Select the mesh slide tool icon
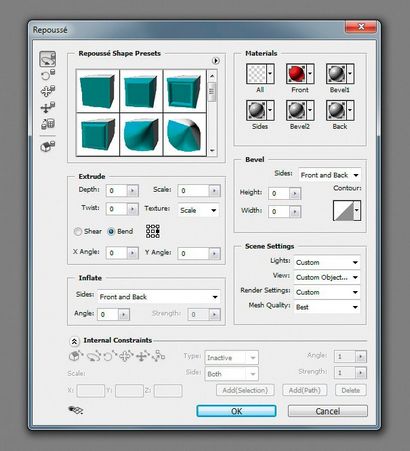The height and width of the screenshot is (451, 410). click(x=48, y=107)
